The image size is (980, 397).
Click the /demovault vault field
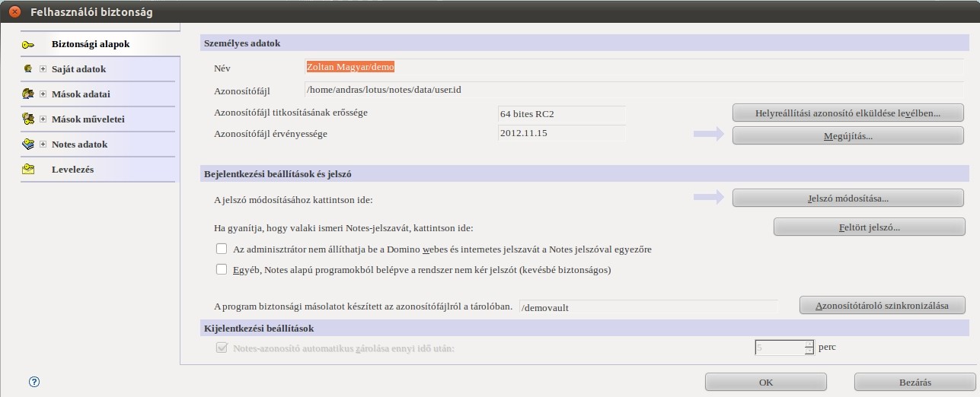647,307
